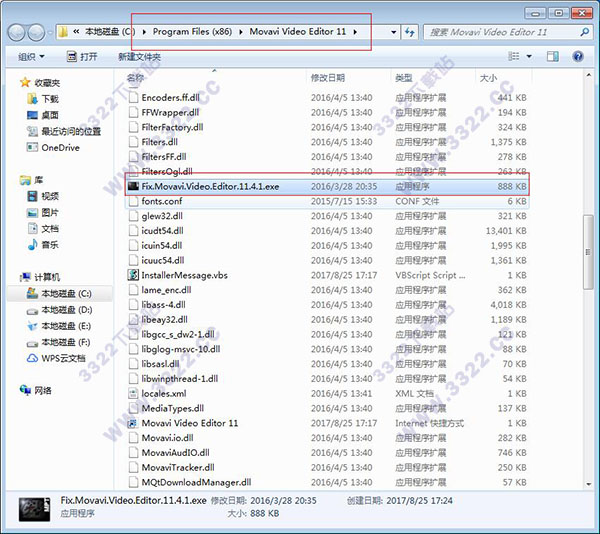This screenshot has height=534, width=600.
Task: Click the search magnifier icon
Action: coord(584,32)
